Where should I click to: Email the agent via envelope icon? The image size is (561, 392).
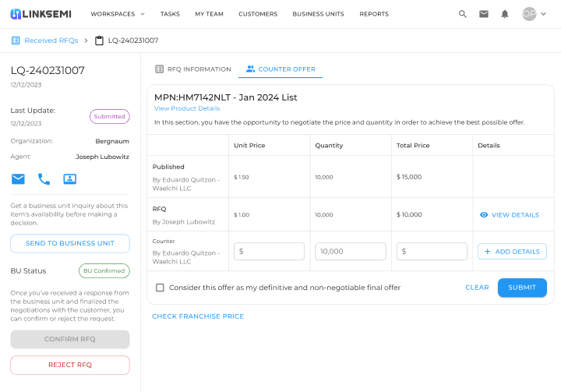coord(18,178)
